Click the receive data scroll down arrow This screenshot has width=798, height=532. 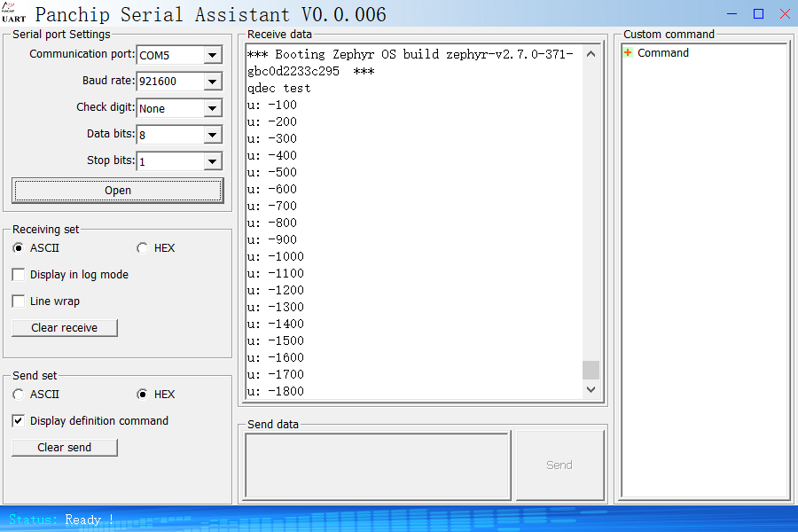(x=591, y=389)
